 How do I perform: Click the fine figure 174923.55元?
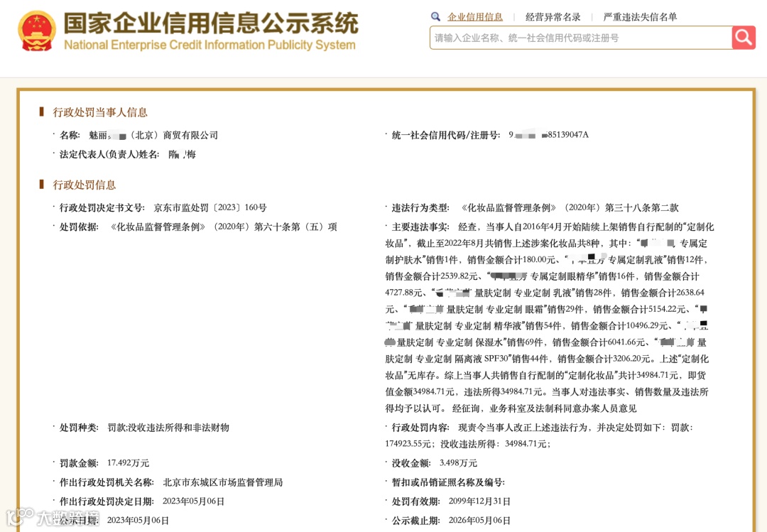(408, 444)
